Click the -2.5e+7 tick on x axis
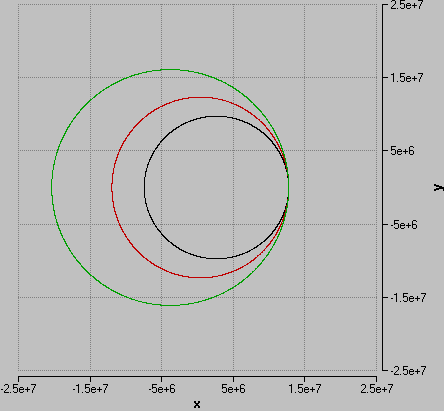Viewport: 444px width, 411px height. click(18, 389)
